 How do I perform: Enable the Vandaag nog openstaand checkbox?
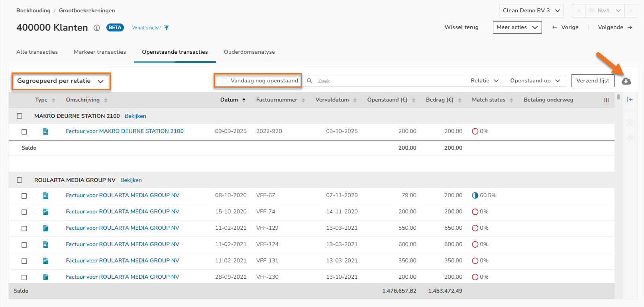pyautogui.click(x=225, y=81)
